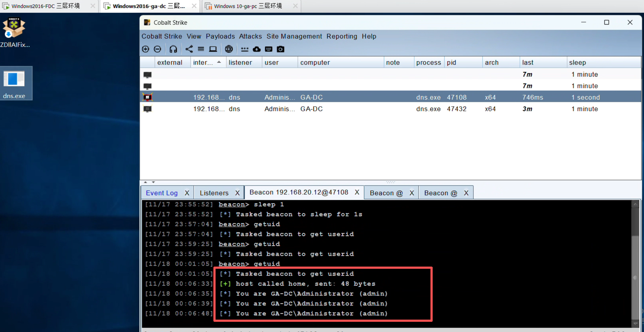Open screenshots via the camera icon
This screenshot has width=644, height=332.
click(281, 49)
